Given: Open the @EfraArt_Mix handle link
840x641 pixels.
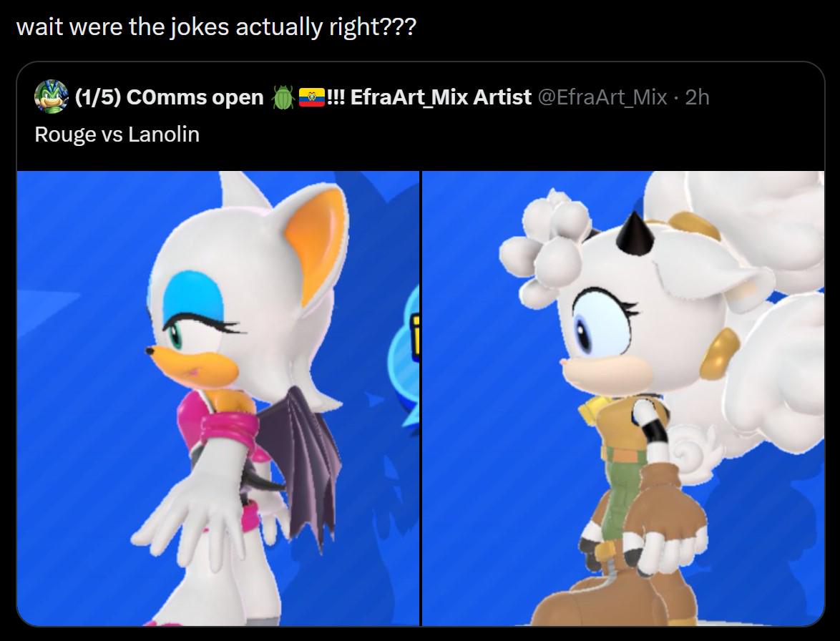Looking at the screenshot, I should (x=602, y=97).
